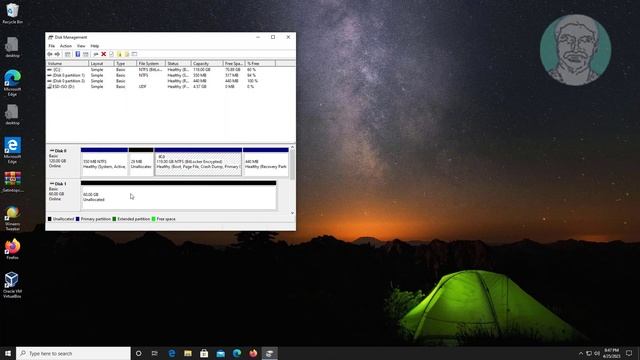Open File Explorer from the taskbar

[x=188, y=353]
